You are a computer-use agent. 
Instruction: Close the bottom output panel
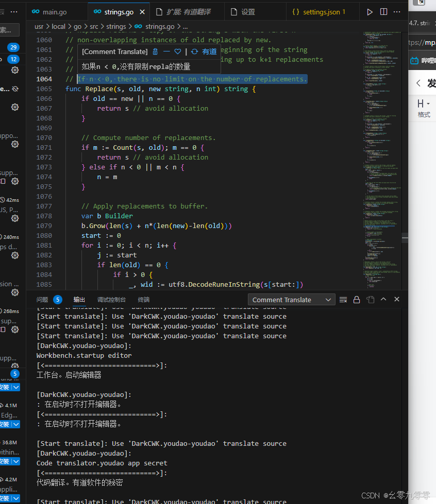397,299
